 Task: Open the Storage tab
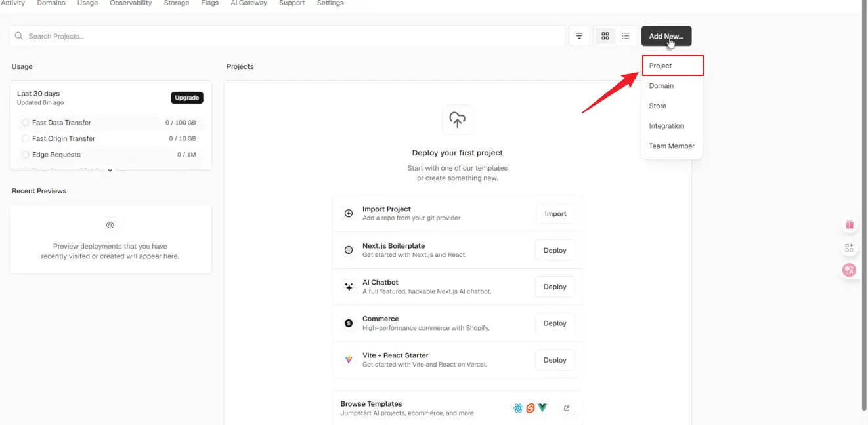coord(177,3)
